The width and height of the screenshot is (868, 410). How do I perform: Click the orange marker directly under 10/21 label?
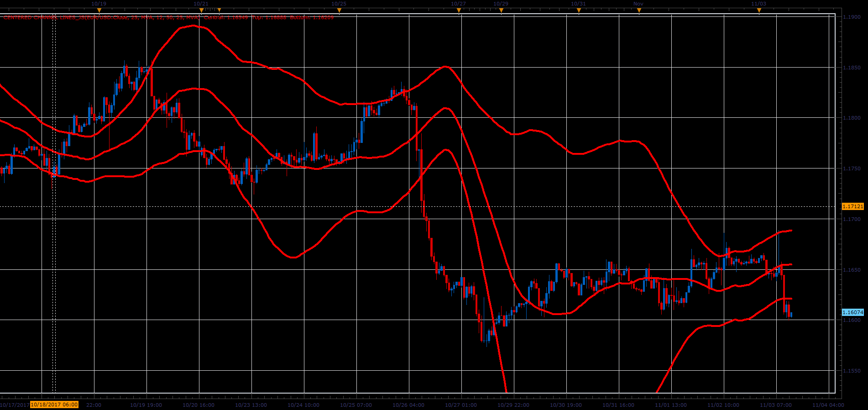point(201,10)
